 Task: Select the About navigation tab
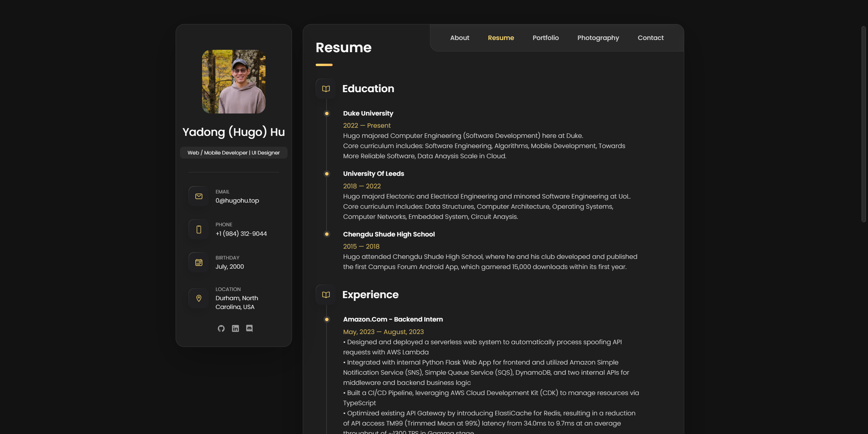[x=459, y=38]
